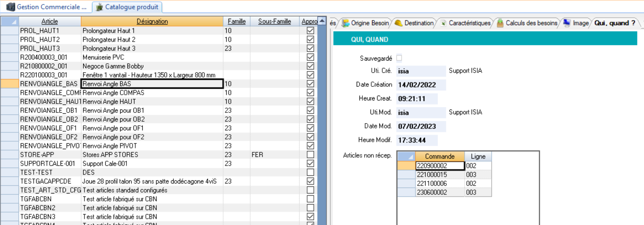Viewport: 644px width, 225px height.
Task: Check the Appro box for STORE-APP row
Action: (x=310, y=155)
